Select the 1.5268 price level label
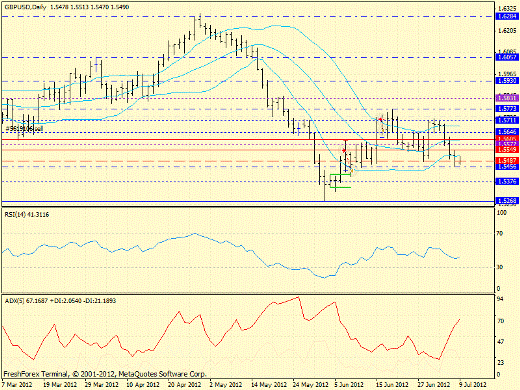520x390 pixels. point(507,201)
